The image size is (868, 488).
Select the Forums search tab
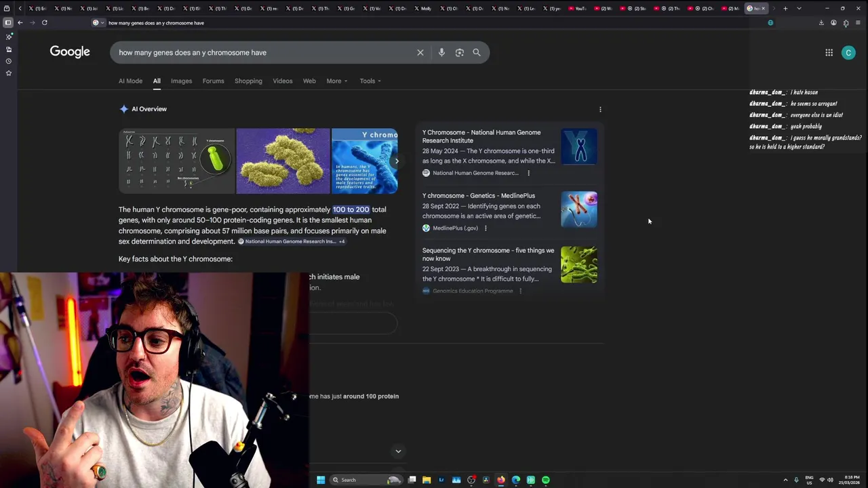(x=213, y=81)
